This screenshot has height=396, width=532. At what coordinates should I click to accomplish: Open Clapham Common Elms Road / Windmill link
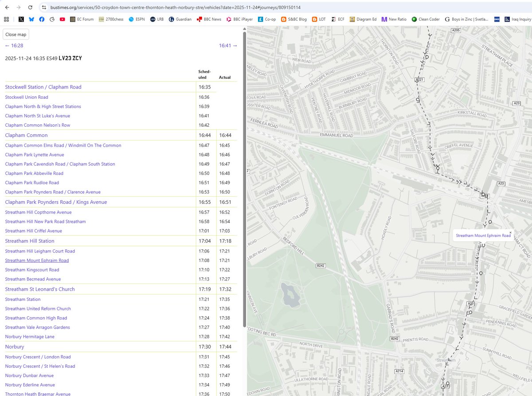coord(63,145)
